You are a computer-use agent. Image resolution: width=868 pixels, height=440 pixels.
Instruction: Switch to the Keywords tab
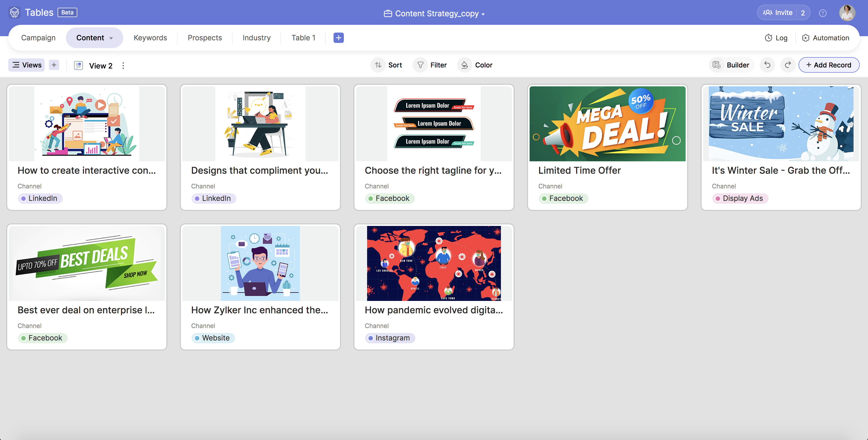click(150, 38)
